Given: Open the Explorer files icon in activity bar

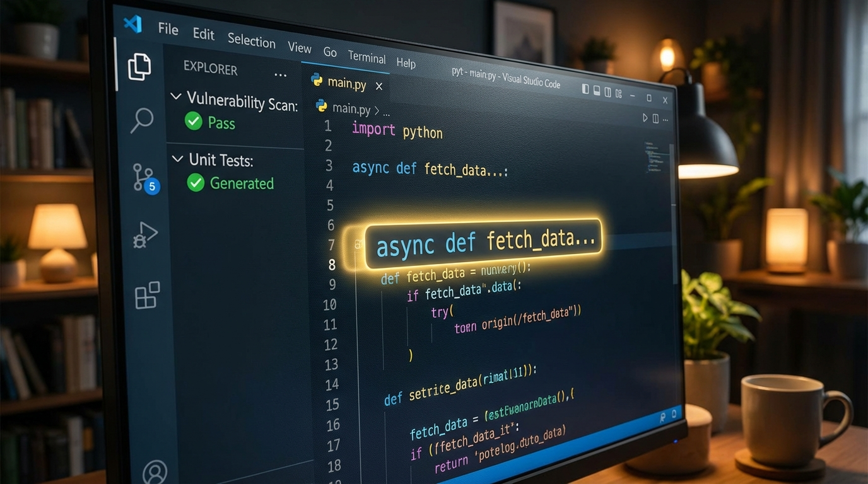Looking at the screenshot, I should tap(139, 67).
